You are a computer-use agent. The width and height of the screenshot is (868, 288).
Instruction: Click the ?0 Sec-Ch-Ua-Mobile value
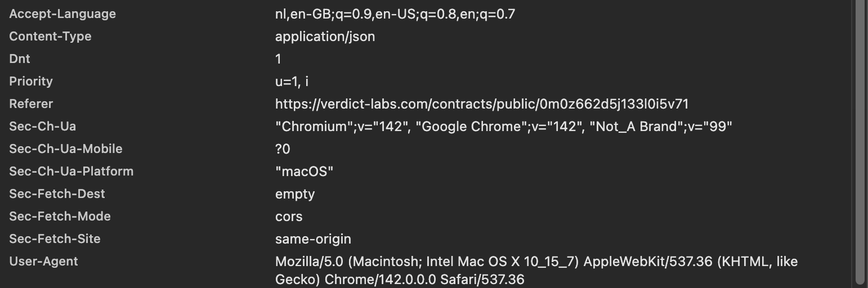(283, 149)
